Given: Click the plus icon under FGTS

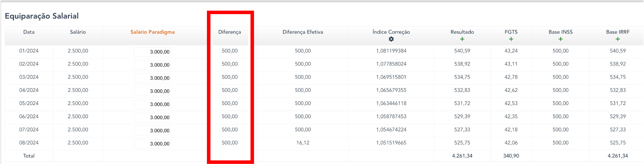Looking at the screenshot, I should [511, 39].
